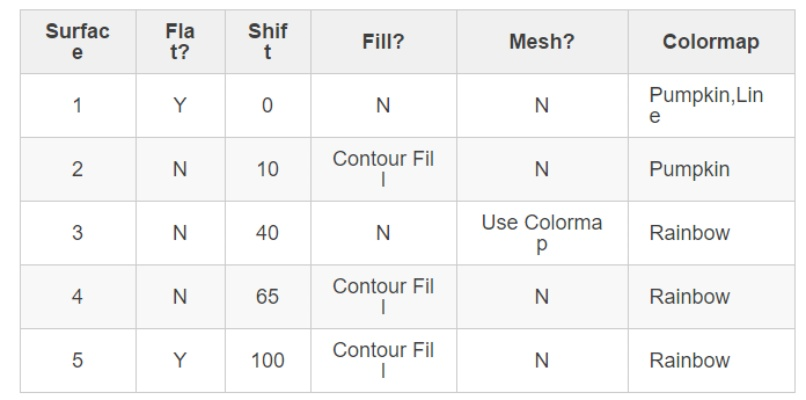Image resolution: width=806 pixels, height=400 pixels.
Task: Select the shift value 100 cell
Action: [268, 360]
